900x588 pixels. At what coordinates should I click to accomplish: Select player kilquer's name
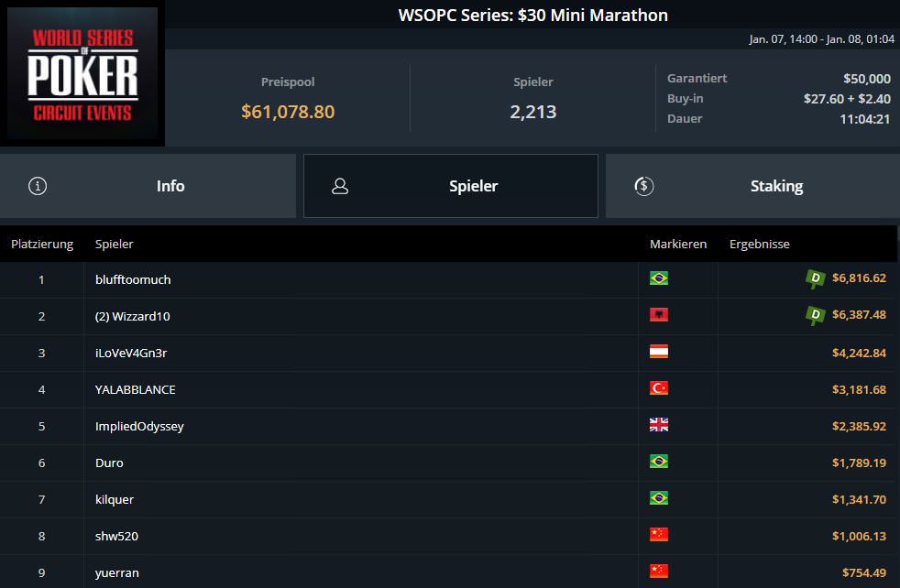pyautogui.click(x=115, y=499)
